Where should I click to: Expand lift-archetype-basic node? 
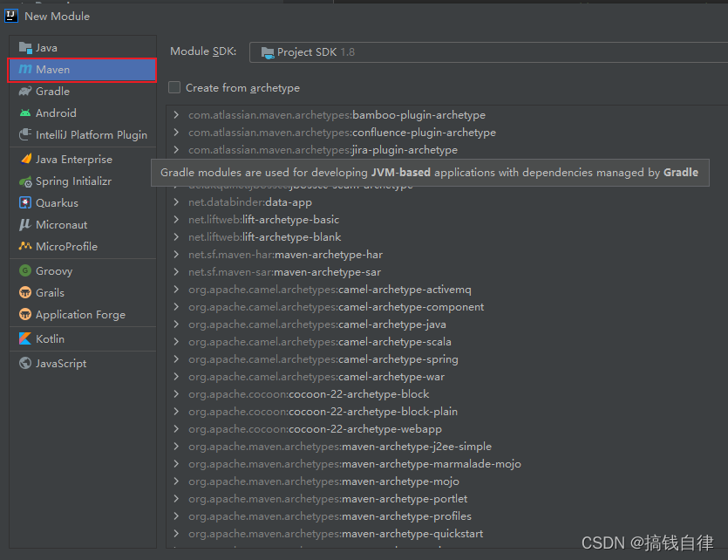(x=176, y=219)
